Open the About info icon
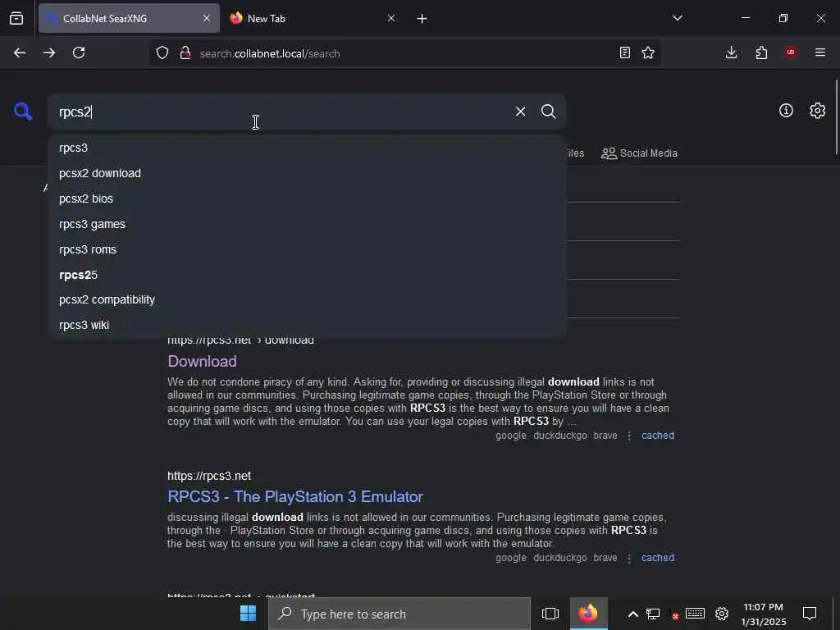 [x=786, y=111]
